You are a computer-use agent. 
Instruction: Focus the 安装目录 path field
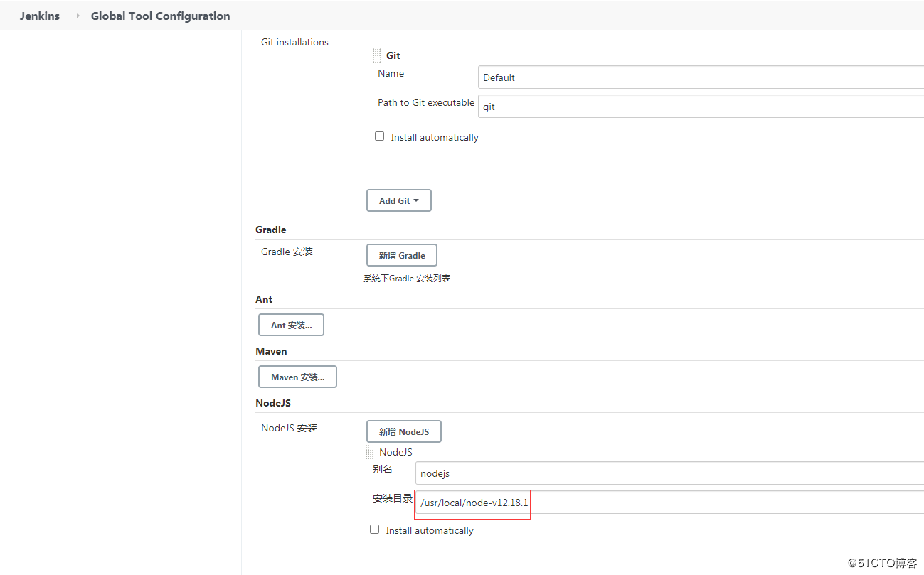click(669, 503)
